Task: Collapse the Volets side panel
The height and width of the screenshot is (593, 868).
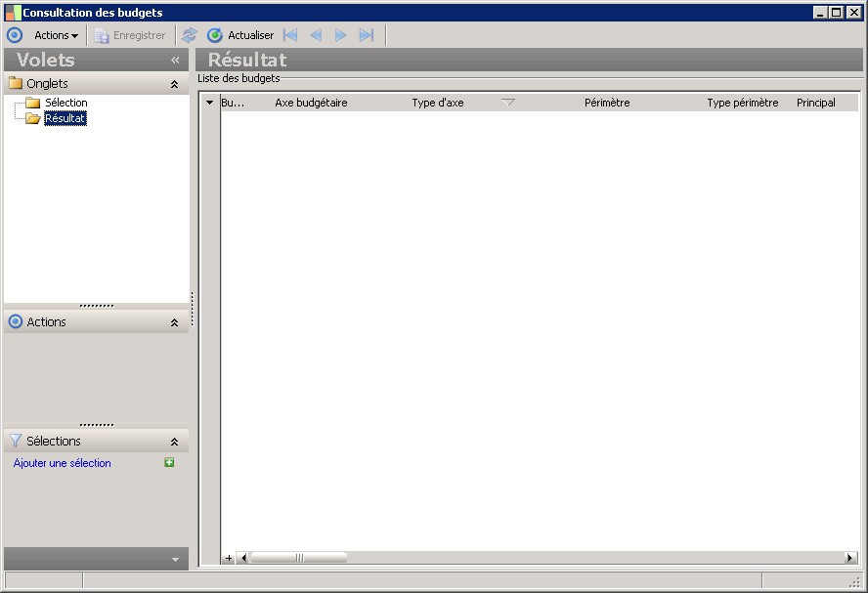Action: click(x=175, y=60)
